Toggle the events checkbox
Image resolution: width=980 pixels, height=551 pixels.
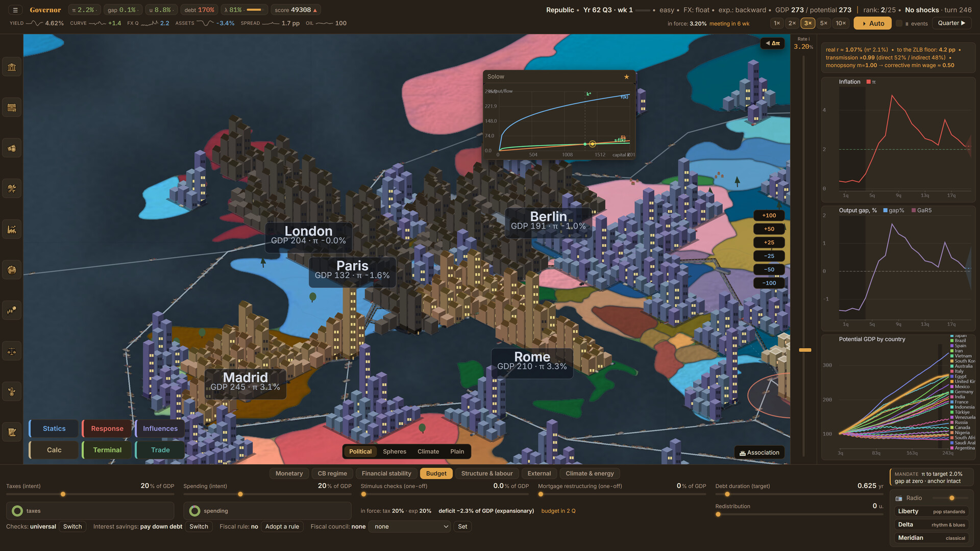coord(899,23)
